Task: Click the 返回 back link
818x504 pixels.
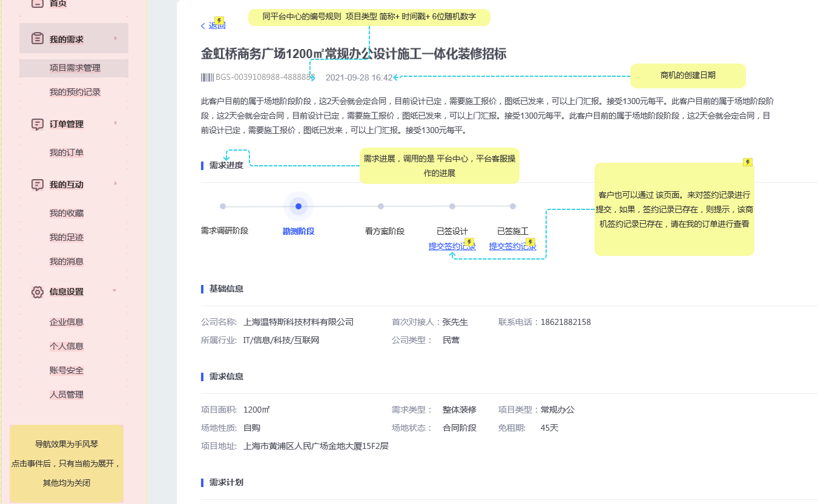Action: click(217, 25)
